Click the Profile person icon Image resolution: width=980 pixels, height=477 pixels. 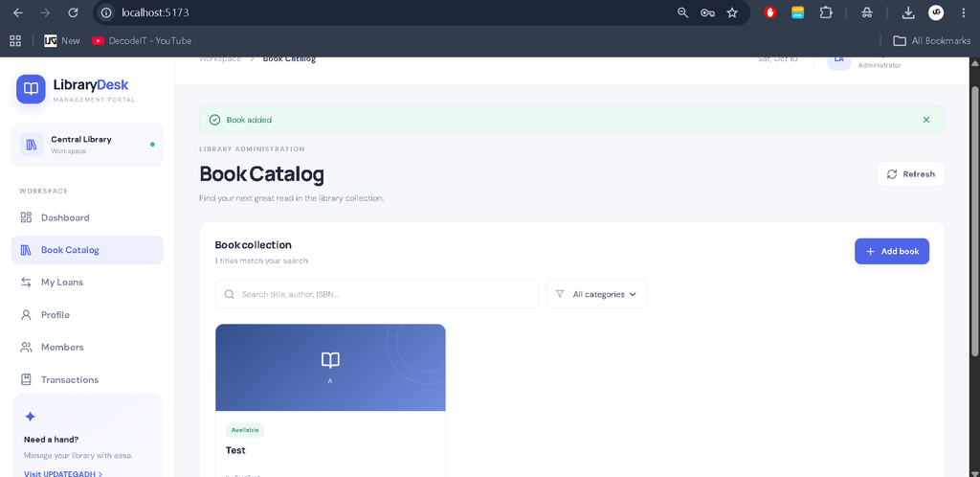[26, 314]
